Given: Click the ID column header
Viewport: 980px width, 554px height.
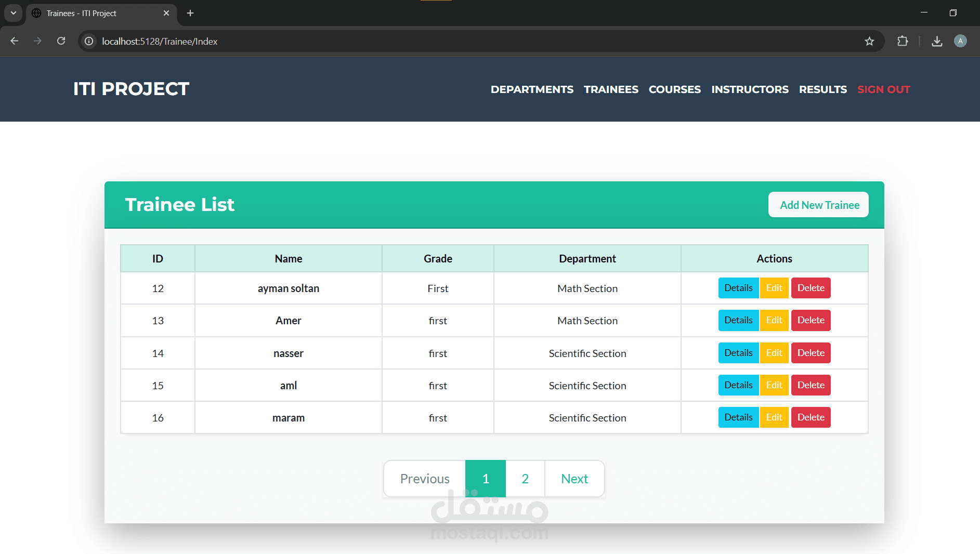Looking at the screenshot, I should (158, 259).
